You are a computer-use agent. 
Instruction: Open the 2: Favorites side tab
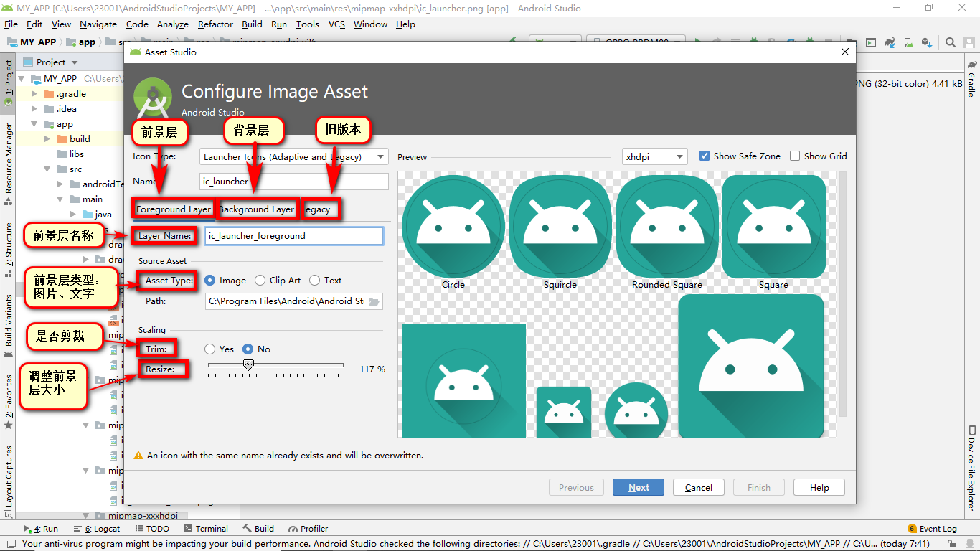[8, 402]
